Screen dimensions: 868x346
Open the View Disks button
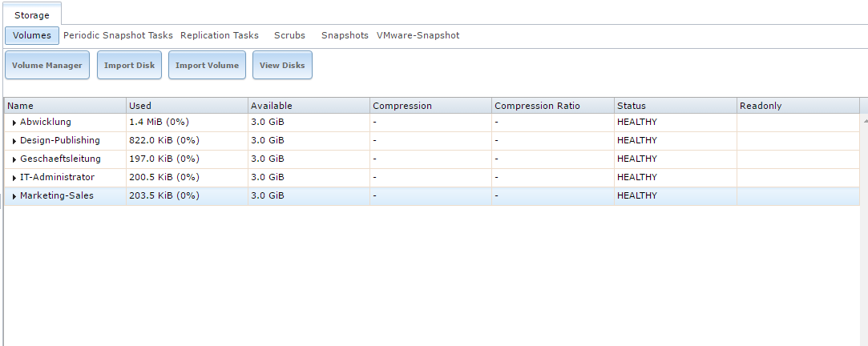pos(282,66)
